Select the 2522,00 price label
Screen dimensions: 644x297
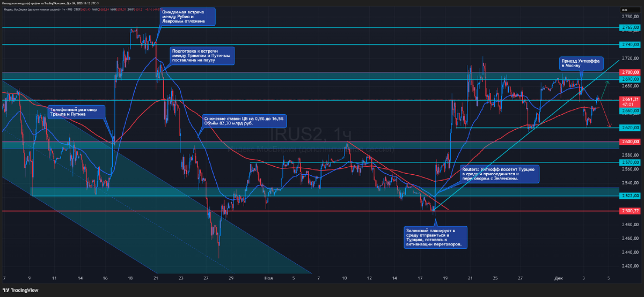coord(630,196)
